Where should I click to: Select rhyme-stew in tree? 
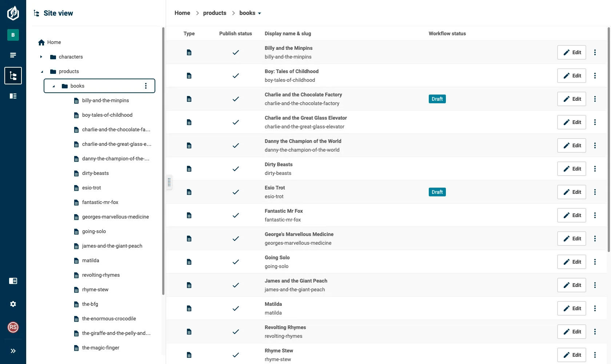coord(95,289)
